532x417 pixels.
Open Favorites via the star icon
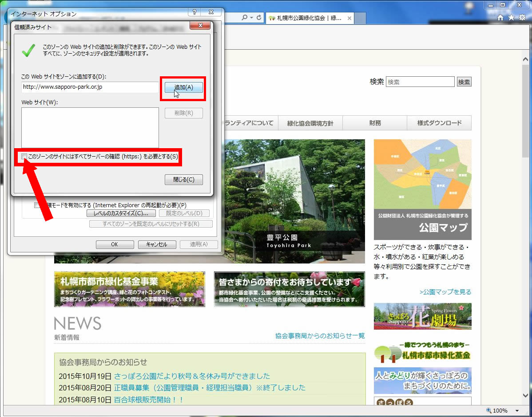[x=511, y=18]
